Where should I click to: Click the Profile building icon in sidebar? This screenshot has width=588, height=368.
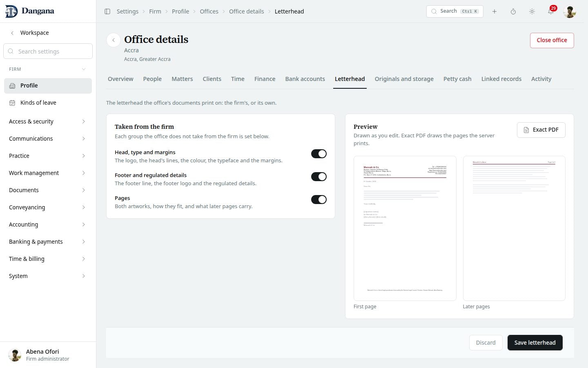click(x=12, y=86)
